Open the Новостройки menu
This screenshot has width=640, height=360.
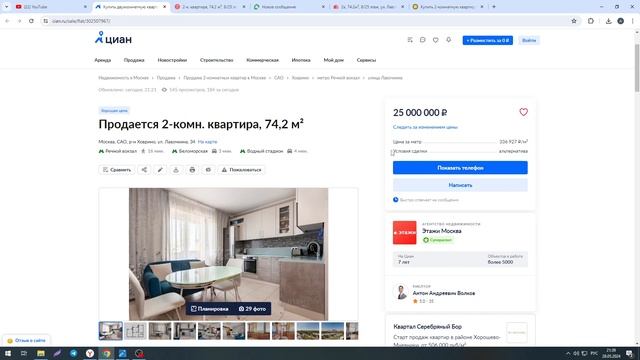[172, 60]
